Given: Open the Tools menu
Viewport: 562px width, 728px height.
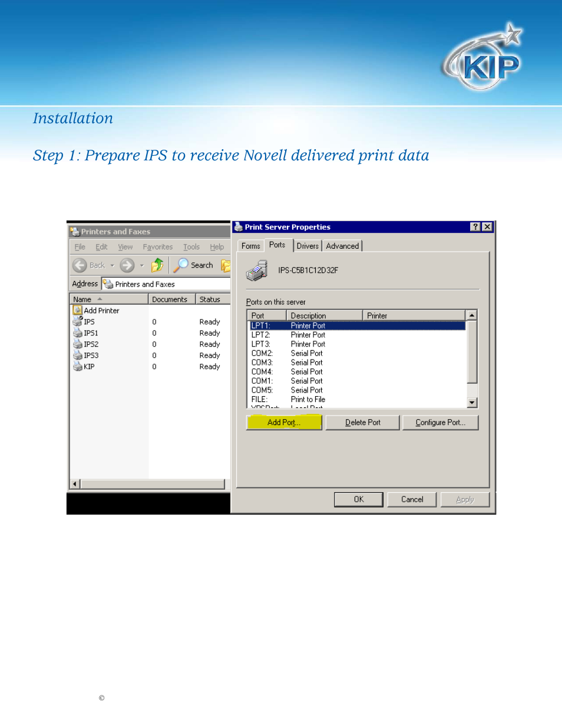Looking at the screenshot, I should coord(191,247).
